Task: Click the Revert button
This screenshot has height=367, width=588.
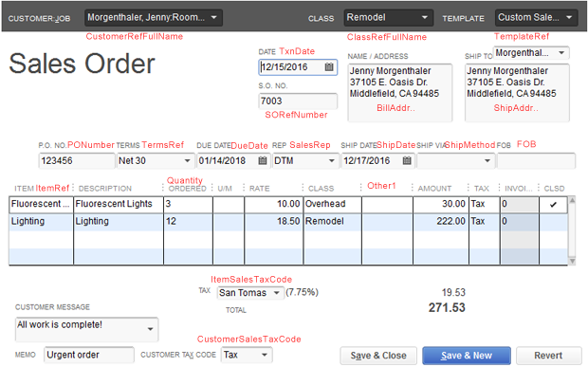Action: click(x=548, y=356)
